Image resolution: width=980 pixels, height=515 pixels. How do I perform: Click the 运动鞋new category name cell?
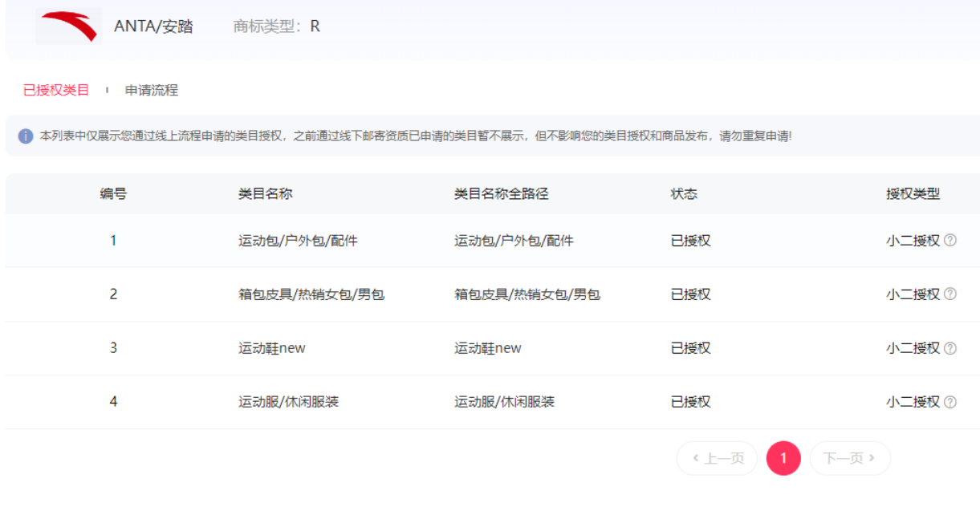click(x=272, y=348)
